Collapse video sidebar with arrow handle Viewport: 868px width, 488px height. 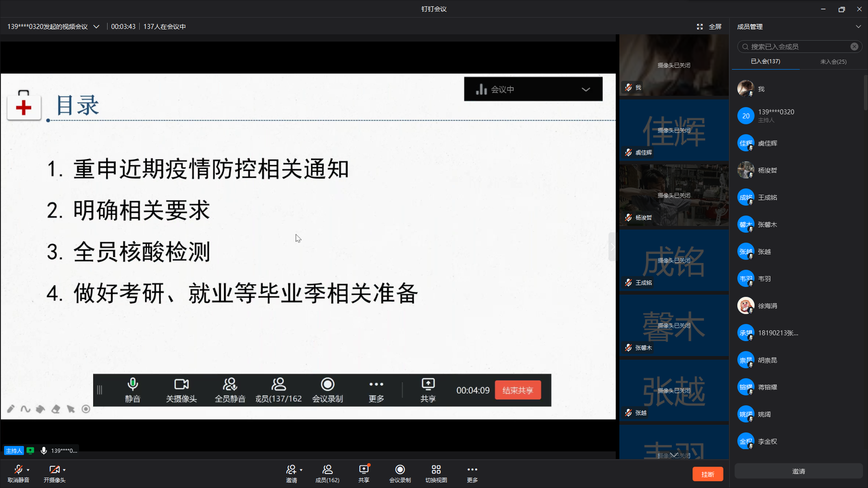pos(613,247)
